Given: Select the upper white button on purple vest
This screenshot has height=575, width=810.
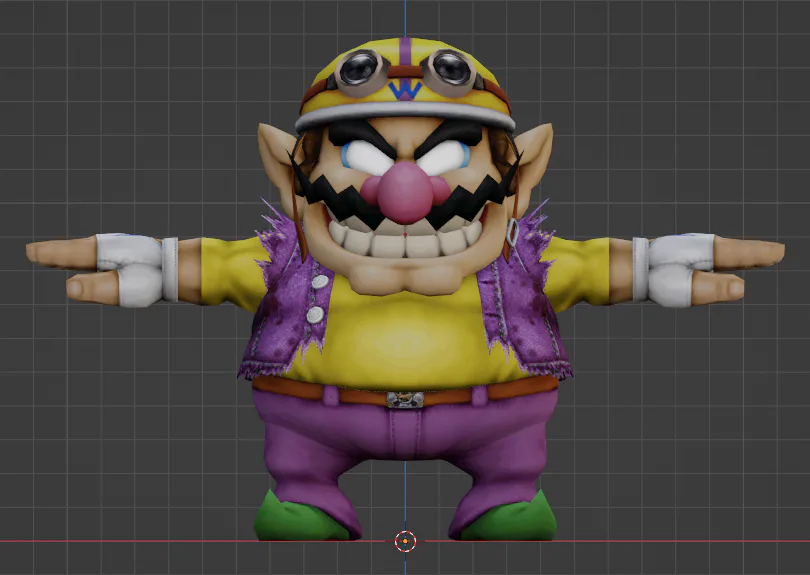Looking at the screenshot, I should (x=320, y=282).
